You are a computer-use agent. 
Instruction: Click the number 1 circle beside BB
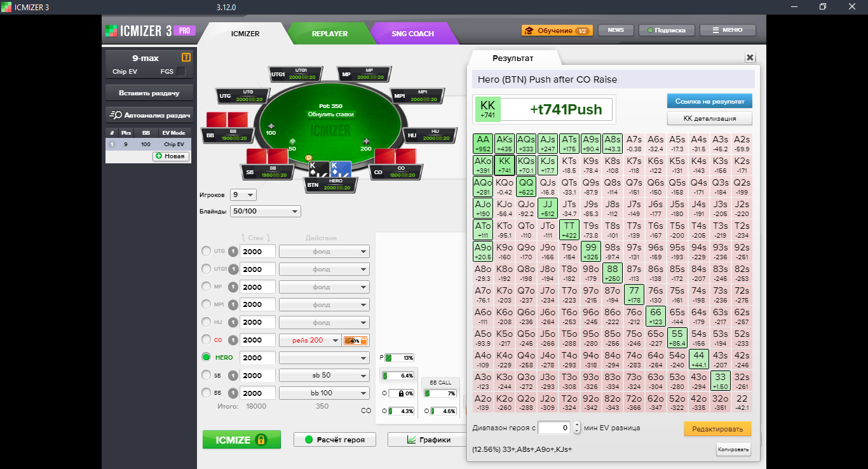pyautogui.click(x=233, y=393)
